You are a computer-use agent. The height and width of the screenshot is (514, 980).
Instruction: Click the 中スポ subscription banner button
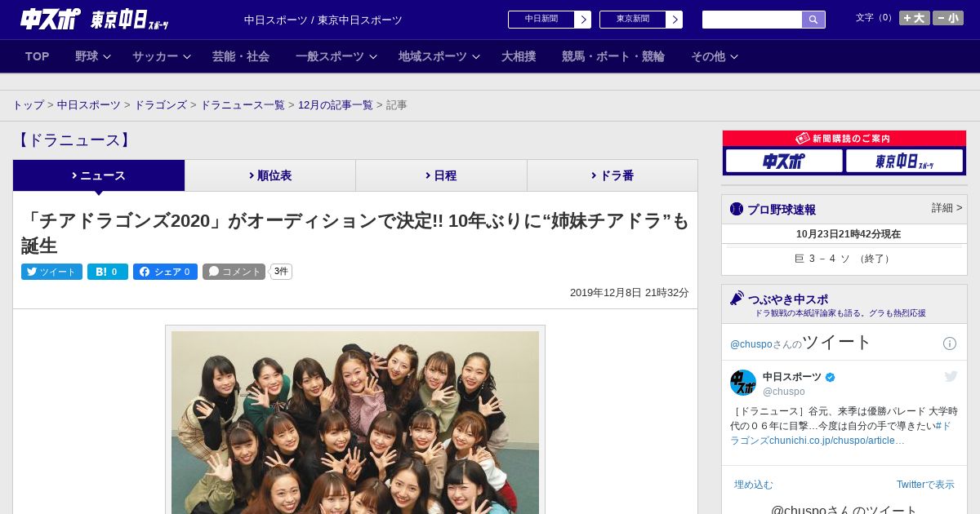tap(784, 161)
